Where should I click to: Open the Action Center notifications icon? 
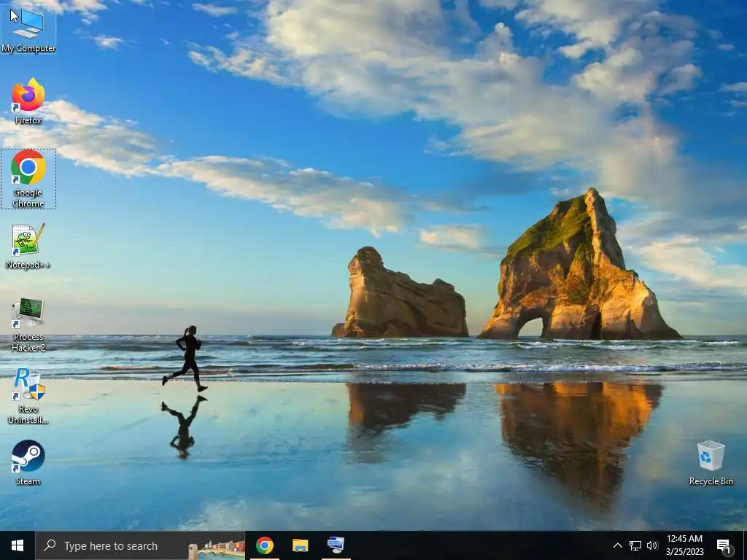point(724,545)
